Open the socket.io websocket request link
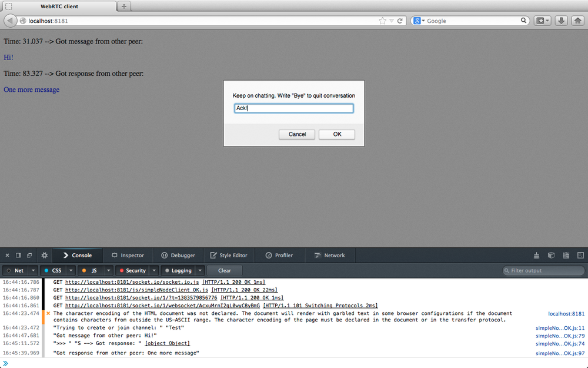The image size is (588, 368). (162, 306)
